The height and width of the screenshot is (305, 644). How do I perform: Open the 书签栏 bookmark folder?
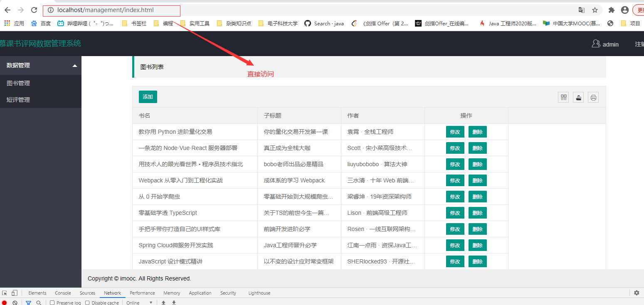click(x=134, y=23)
